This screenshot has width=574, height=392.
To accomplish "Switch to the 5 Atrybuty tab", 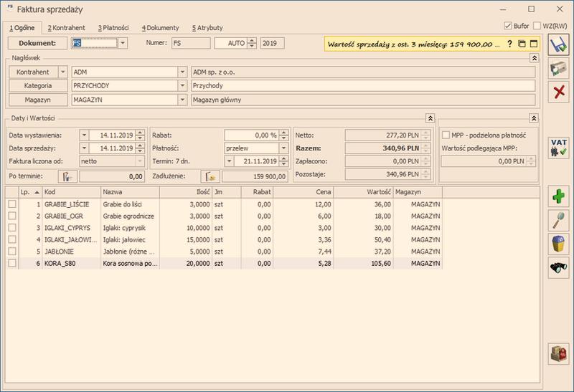I will click(x=207, y=28).
